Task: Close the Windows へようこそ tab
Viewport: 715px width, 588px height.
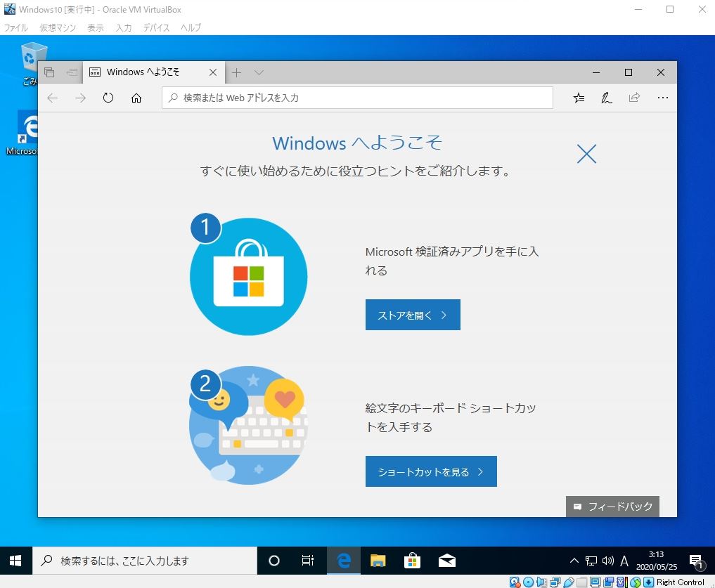Action: (x=213, y=72)
